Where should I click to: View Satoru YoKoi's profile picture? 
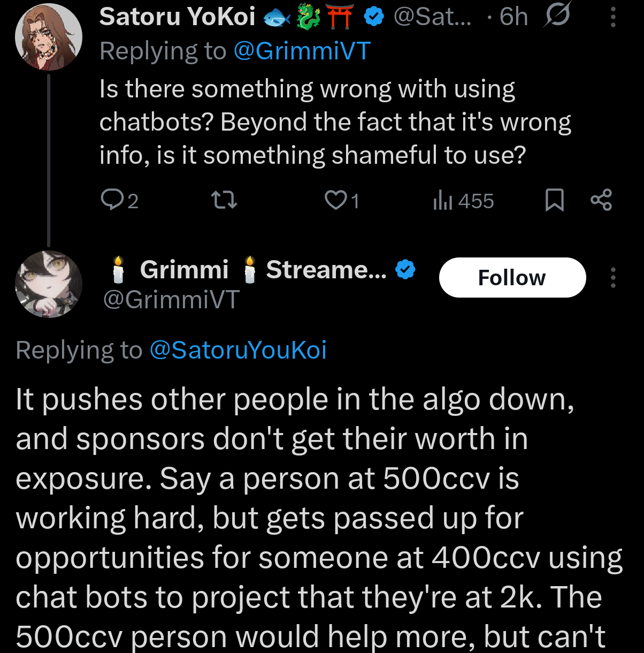coord(49,37)
